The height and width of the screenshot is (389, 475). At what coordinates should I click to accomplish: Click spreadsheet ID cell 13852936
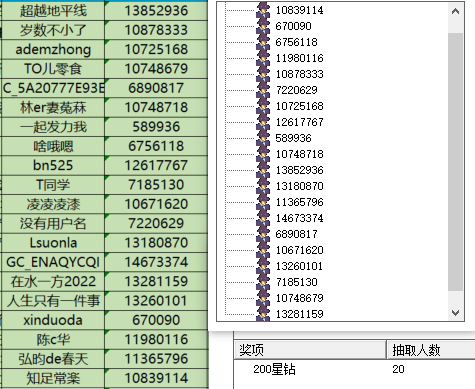[156, 11]
